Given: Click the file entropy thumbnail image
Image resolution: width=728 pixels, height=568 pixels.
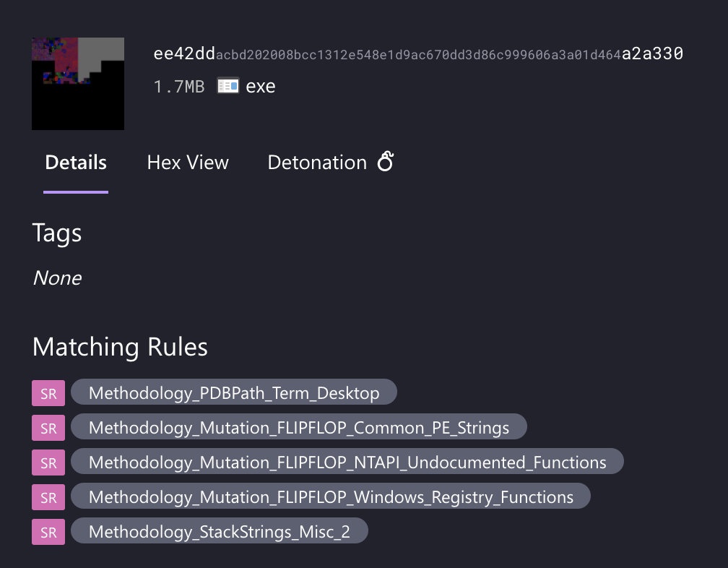Looking at the screenshot, I should (78, 84).
